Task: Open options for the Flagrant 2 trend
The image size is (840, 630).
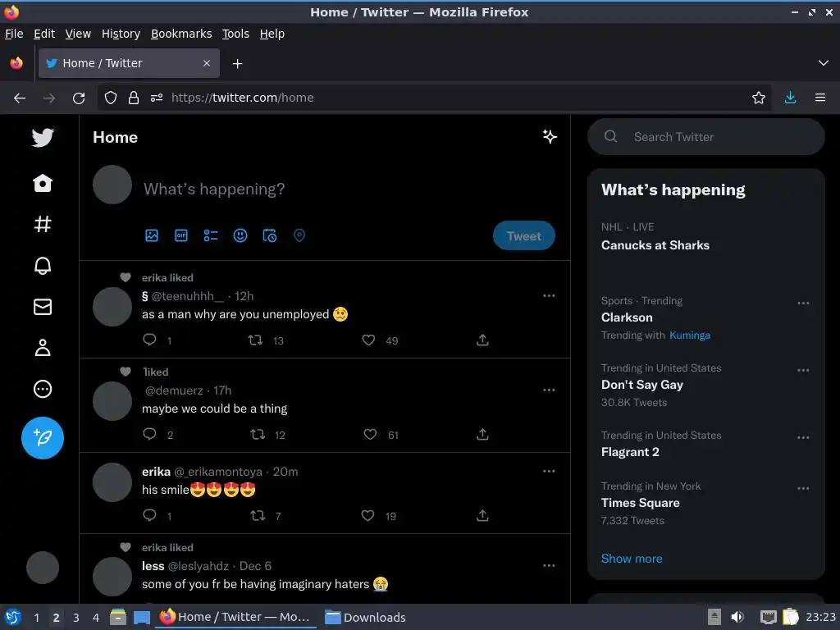Action: tap(803, 437)
